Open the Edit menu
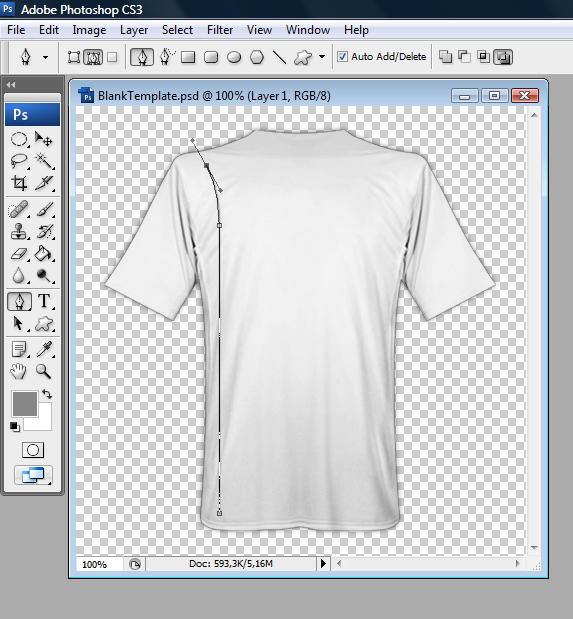Viewport: 573px width, 619px height. point(49,30)
